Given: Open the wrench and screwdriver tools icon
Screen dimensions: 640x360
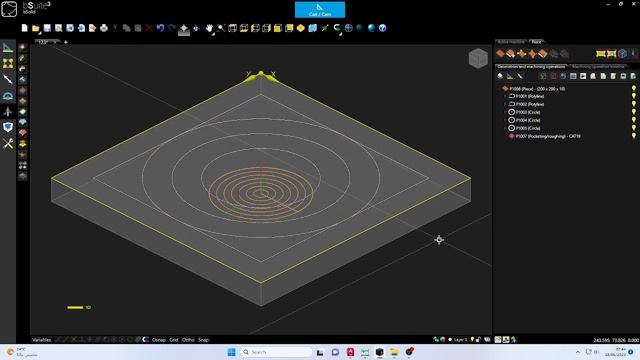Looking at the screenshot, I should click(8, 143).
